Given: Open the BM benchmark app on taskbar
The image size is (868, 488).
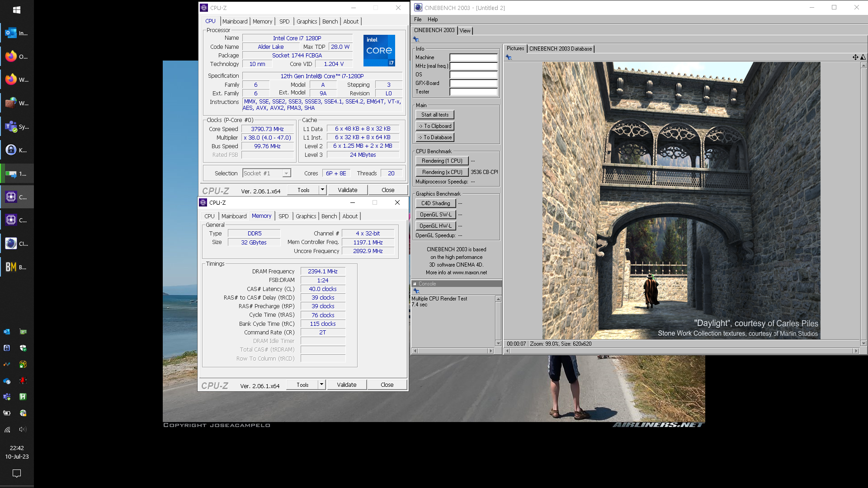Looking at the screenshot, I should pos(17,267).
